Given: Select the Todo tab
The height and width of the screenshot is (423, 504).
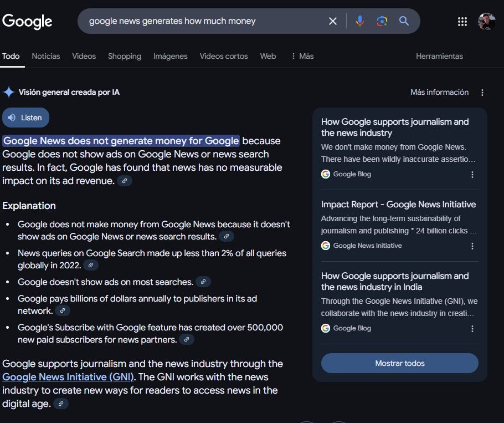Looking at the screenshot, I should 11,56.
